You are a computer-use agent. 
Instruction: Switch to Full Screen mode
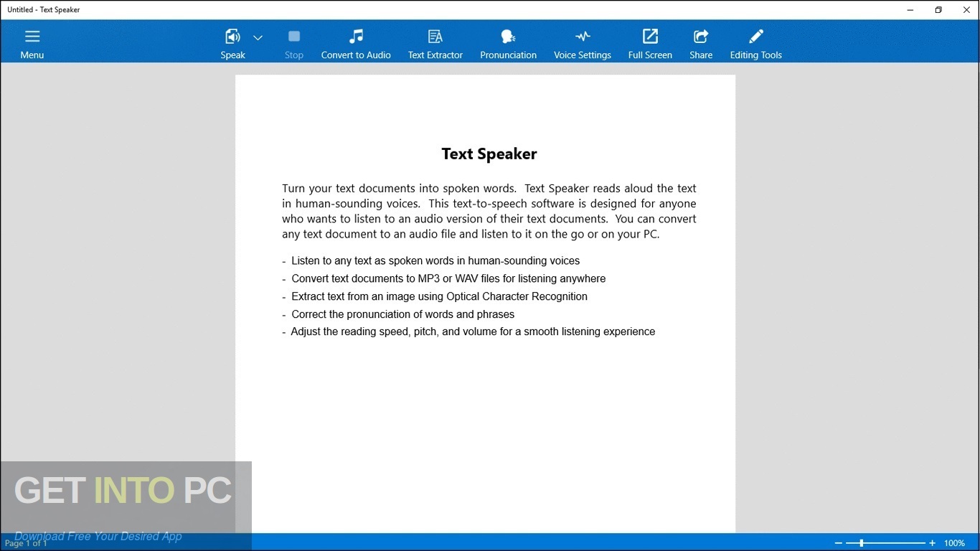click(x=650, y=43)
